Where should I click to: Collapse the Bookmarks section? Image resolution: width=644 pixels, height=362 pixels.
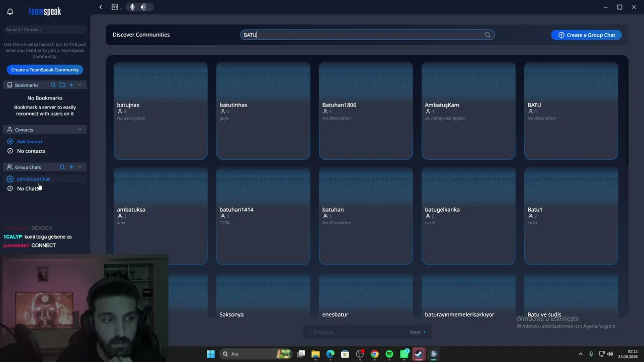pos(79,85)
